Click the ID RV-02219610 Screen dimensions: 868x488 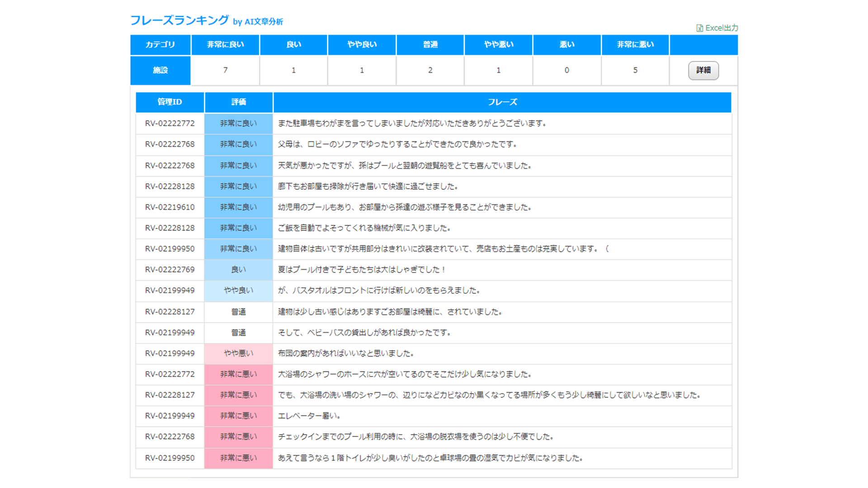tap(170, 207)
